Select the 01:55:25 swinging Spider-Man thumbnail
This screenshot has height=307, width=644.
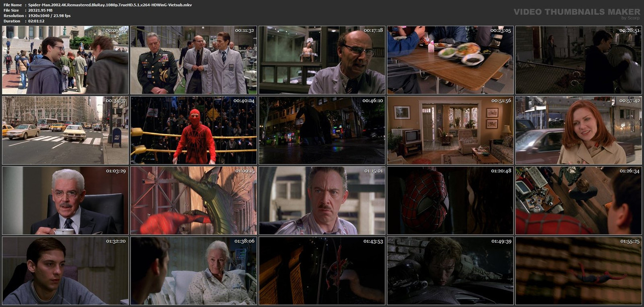click(x=579, y=271)
